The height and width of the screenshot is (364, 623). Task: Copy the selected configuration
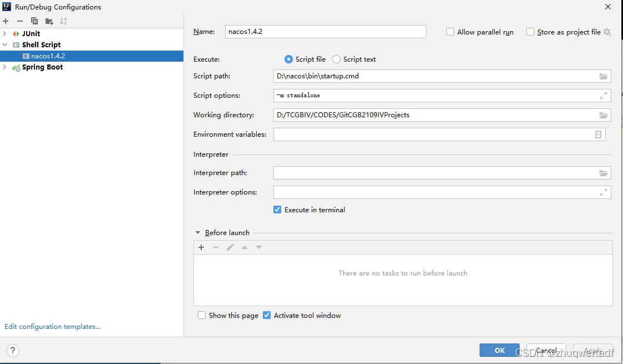click(34, 21)
